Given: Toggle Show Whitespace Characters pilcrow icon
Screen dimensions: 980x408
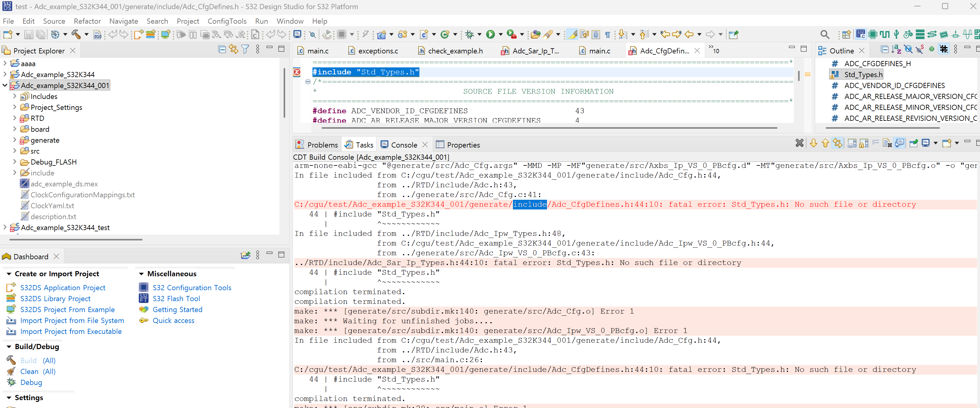Looking at the screenshot, I should (x=608, y=35).
